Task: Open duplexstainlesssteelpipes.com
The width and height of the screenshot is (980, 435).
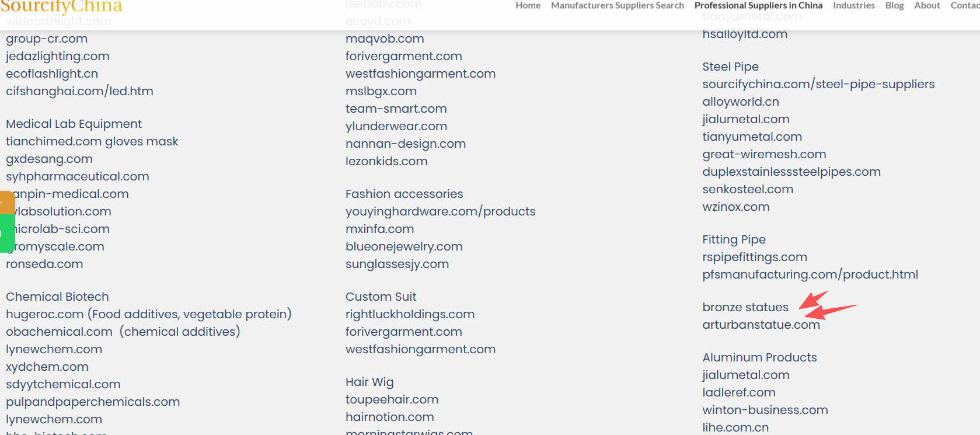Action: (791, 172)
